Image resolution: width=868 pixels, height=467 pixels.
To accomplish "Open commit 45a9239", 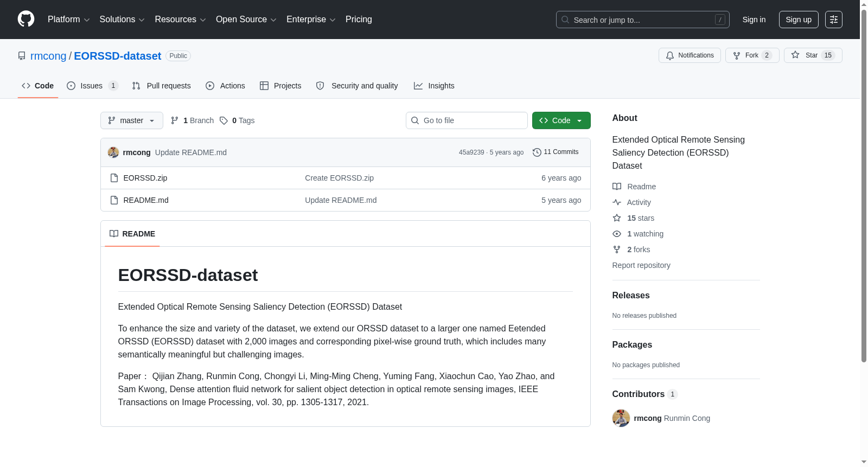I will click(x=471, y=152).
